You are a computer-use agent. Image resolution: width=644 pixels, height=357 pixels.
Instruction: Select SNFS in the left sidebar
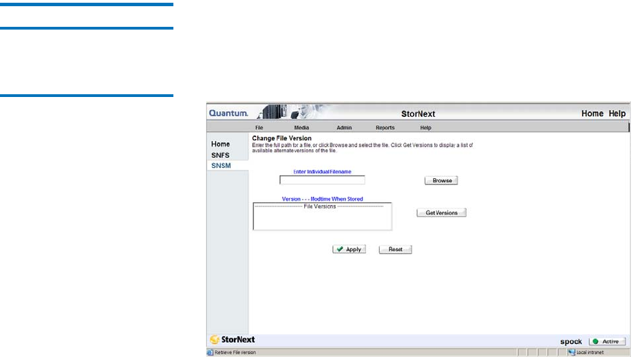220,155
